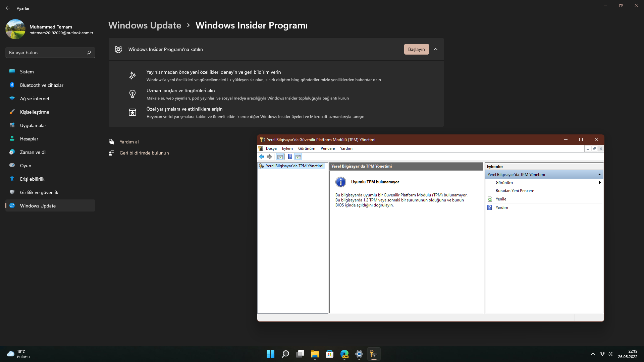644x362 pixels.
Task: Expand the Görünüm submenu arrow in Eylemler
Action: [599, 183]
